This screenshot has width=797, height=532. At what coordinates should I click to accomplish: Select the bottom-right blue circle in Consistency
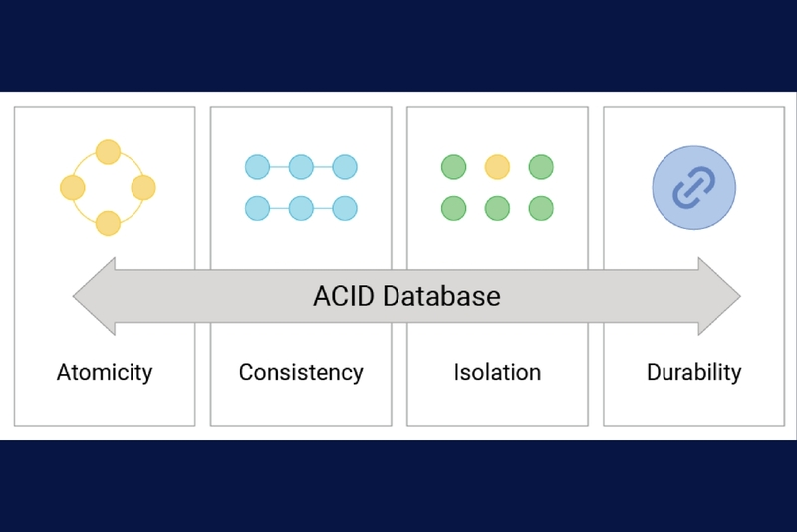(345, 208)
